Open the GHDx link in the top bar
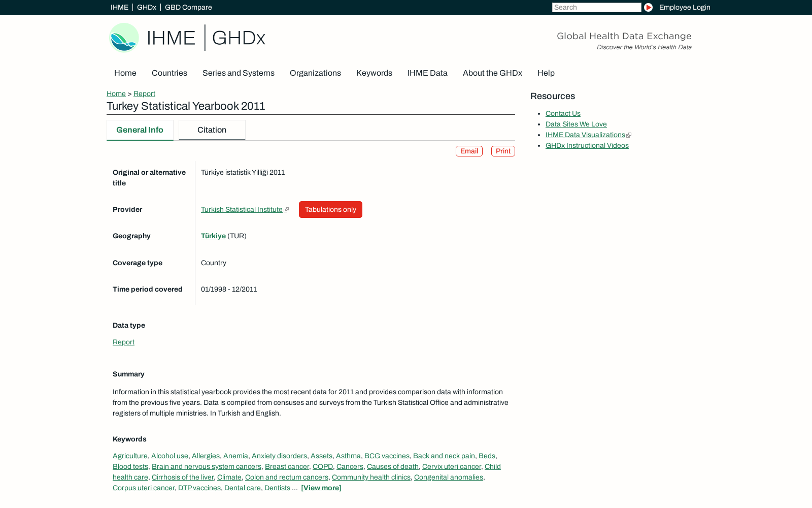 [x=147, y=7]
